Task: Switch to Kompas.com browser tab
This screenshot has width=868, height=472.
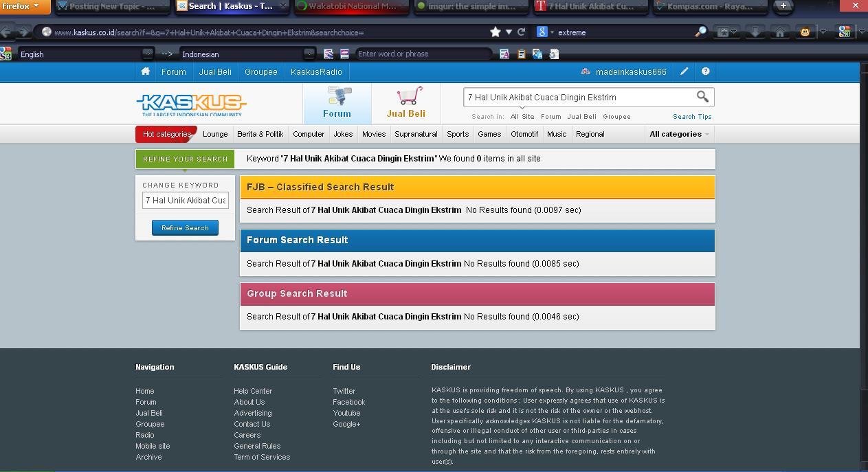Action: point(709,7)
